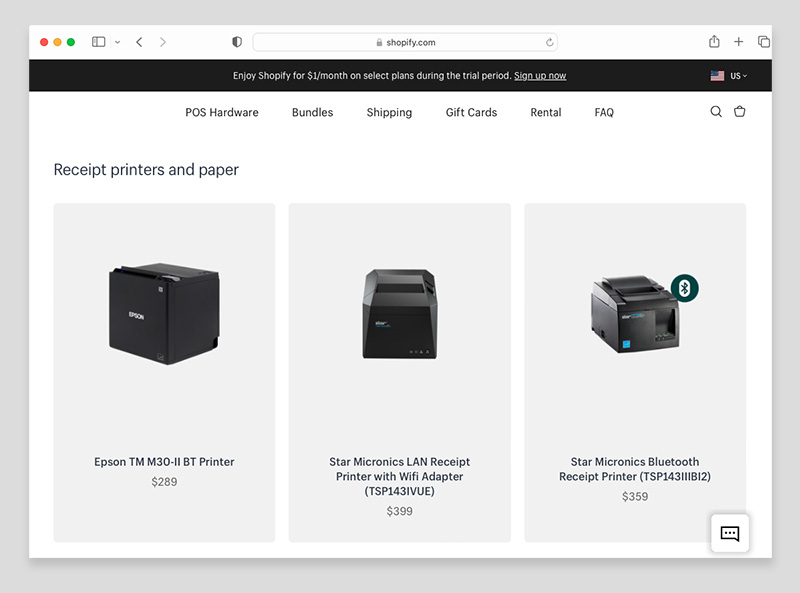Expand the US country selector dropdown
The width and height of the screenshot is (800, 593).
point(738,76)
